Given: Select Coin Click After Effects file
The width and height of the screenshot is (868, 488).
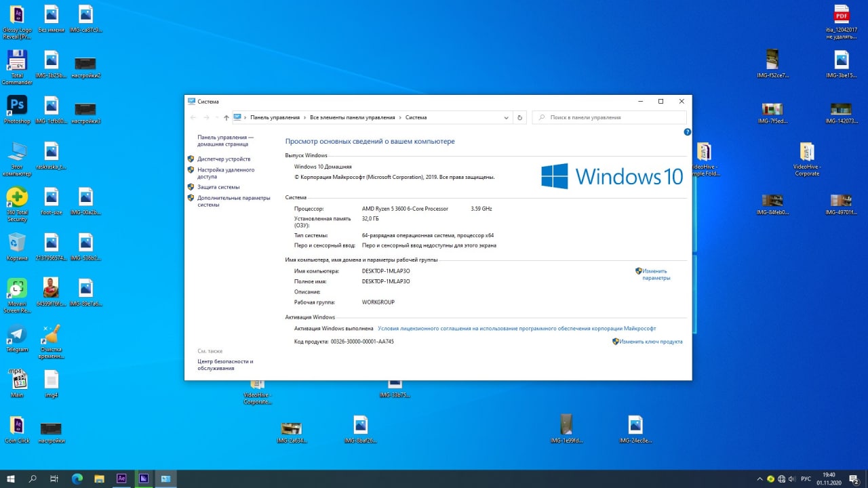Looking at the screenshot, I should [17, 430].
